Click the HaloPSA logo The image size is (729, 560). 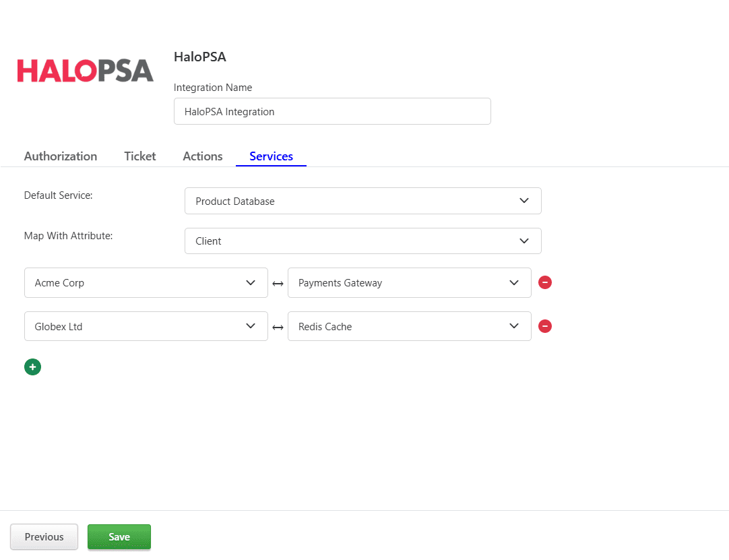(85, 71)
